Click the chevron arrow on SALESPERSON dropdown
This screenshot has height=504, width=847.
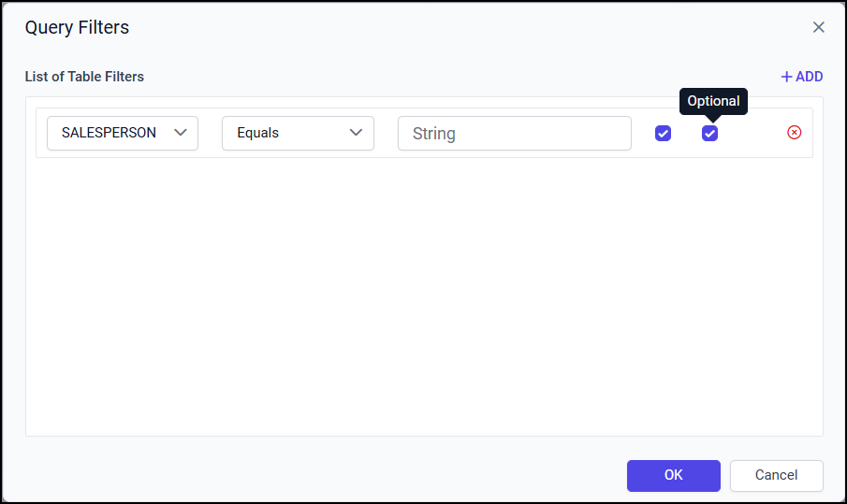(x=182, y=133)
